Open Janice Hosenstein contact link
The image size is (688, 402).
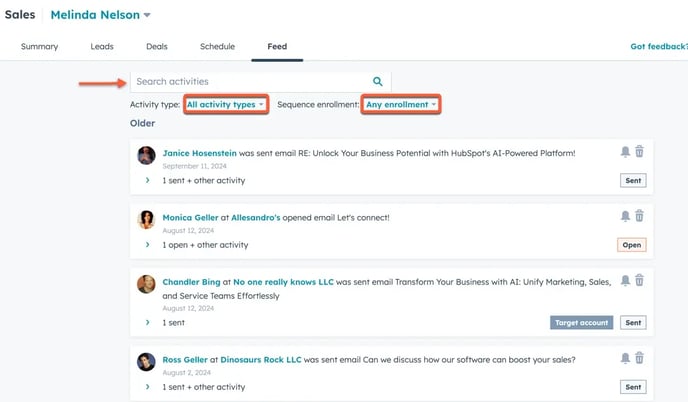pos(199,153)
